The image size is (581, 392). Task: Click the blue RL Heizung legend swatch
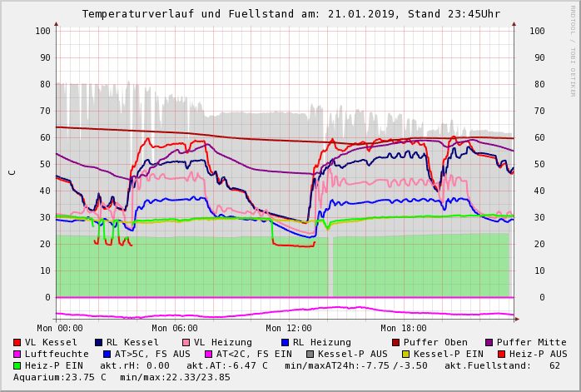285,342
